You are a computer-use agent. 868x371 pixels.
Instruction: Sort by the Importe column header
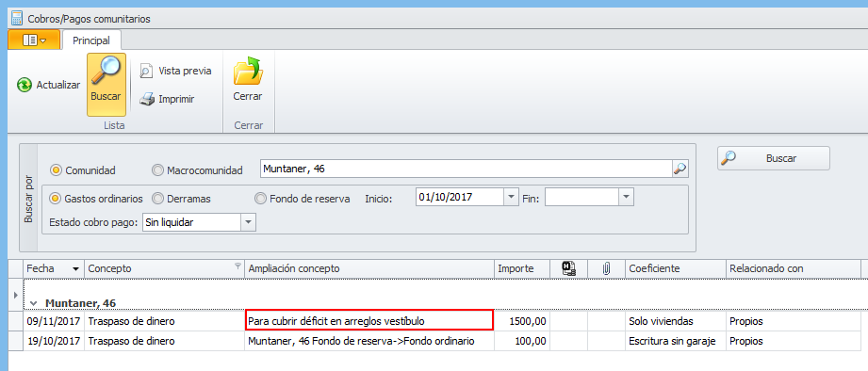521,268
